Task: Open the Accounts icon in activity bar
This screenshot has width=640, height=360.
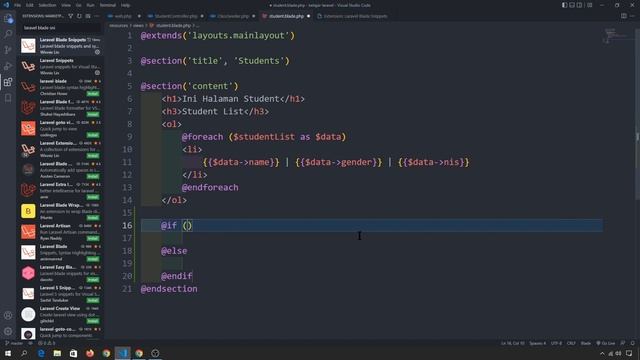Action: point(8,316)
